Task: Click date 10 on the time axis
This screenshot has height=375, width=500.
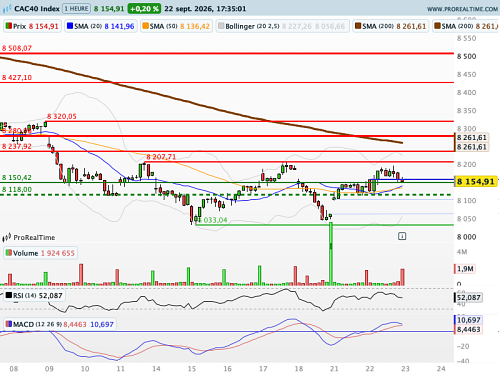Action: (x=85, y=369)
